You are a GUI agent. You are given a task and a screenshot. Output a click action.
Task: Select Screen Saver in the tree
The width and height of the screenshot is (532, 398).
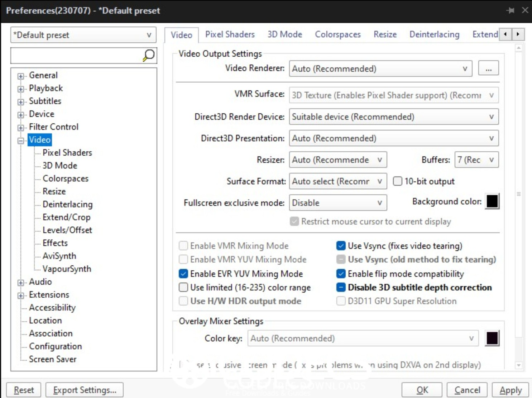point(53,359)
